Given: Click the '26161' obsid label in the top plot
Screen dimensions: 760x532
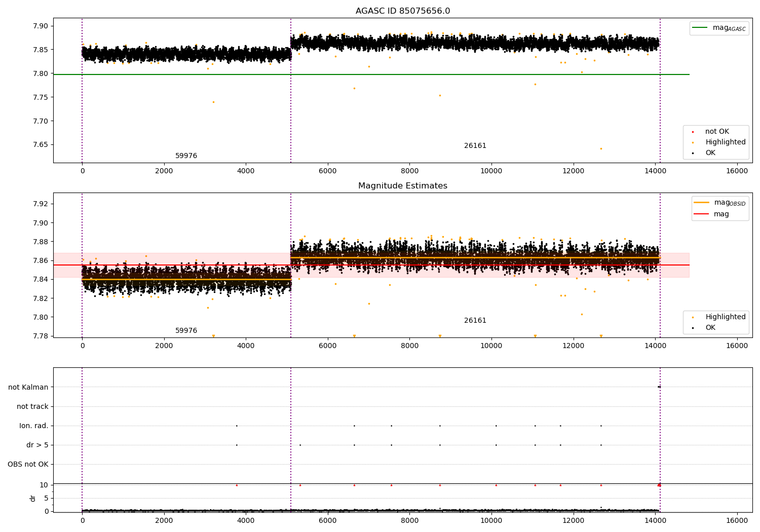Looking at the screenshot, I should coord(475,146).
